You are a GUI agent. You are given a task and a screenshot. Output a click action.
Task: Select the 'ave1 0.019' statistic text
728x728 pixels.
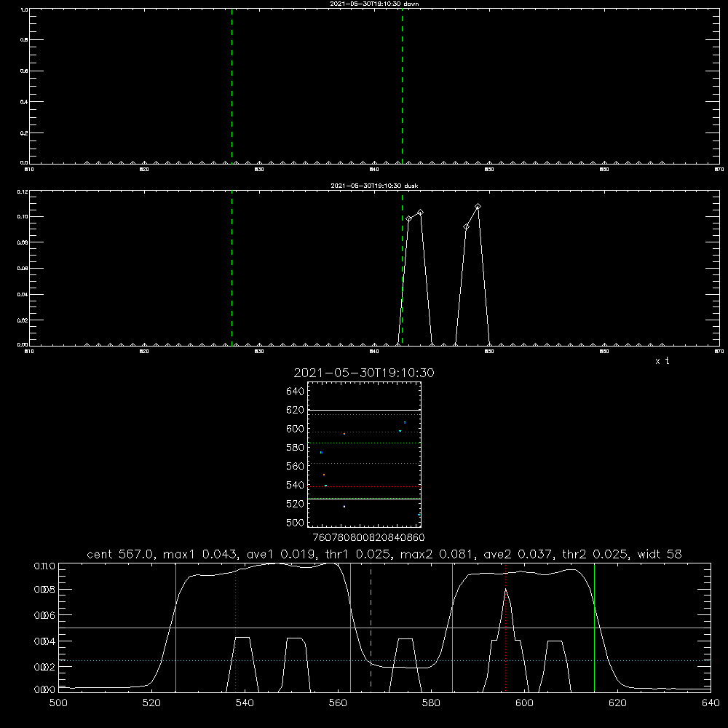coord(279,554)
